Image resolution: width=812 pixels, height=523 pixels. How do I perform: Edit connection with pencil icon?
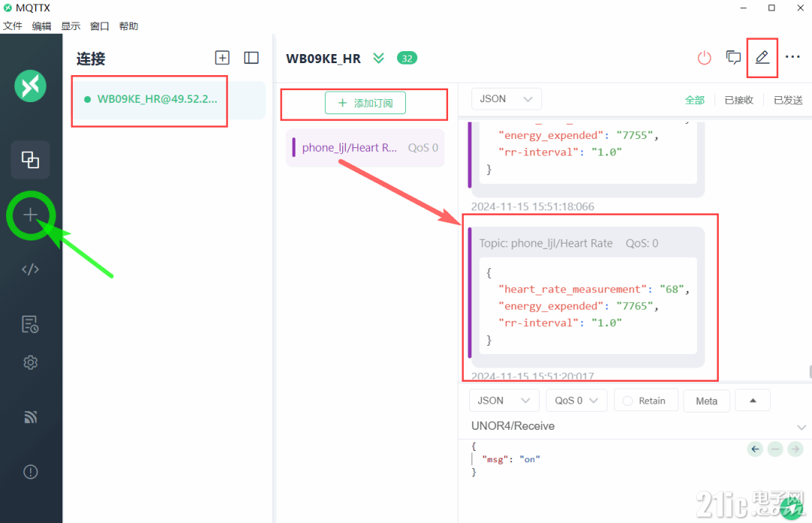coord(762,57)
